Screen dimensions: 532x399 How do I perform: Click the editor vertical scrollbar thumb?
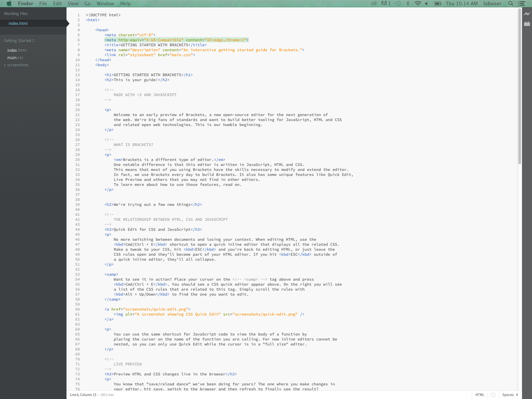pos(519,86)
